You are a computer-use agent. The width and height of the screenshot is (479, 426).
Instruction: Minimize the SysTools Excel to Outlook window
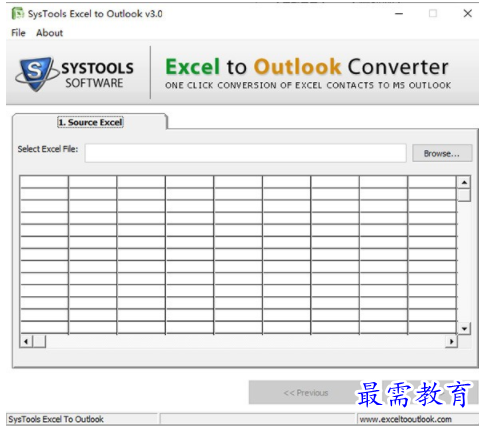pos(399,14)
